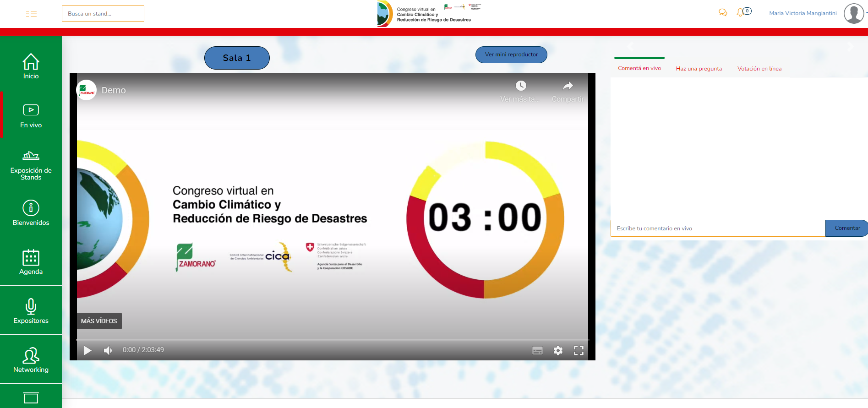Mute the video volume
Image resolution: width=868 pixels, height=408 pixels.
(x=108, y=350)
